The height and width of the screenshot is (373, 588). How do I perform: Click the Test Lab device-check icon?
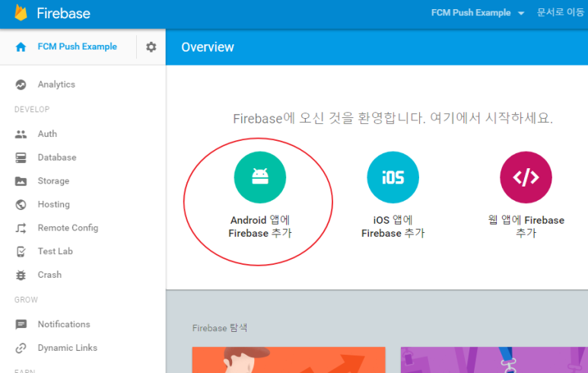coord(21,251)
